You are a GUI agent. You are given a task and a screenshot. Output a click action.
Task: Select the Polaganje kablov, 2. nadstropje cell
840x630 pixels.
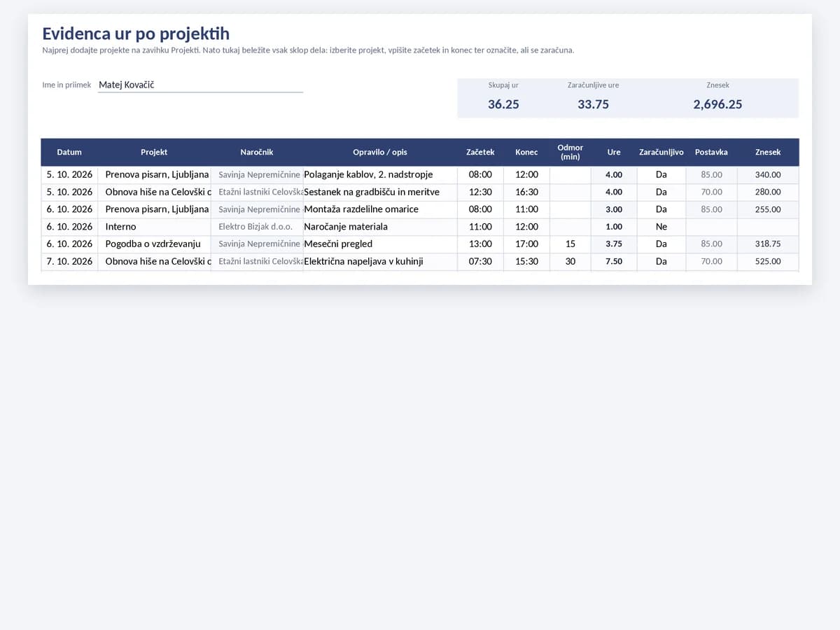tap(380, 174)
